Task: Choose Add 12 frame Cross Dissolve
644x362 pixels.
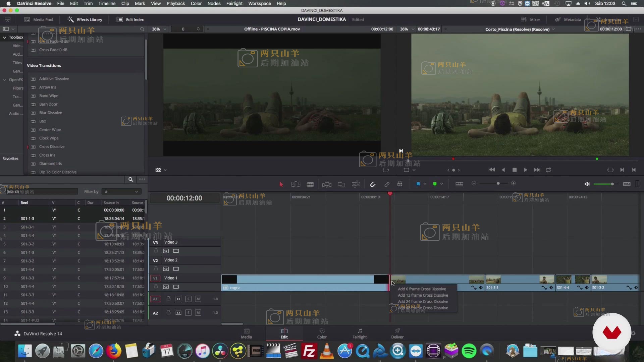Action: [423, 295]
